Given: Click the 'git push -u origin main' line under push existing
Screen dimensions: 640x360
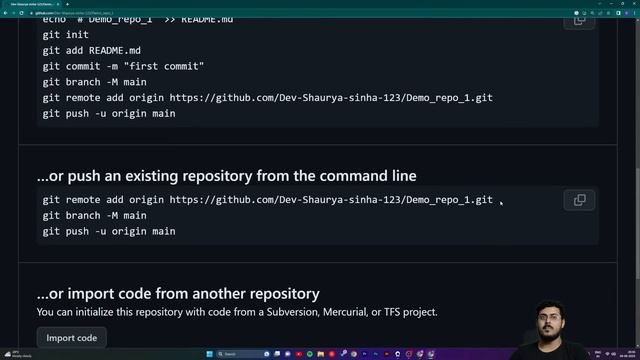Looking at the screenshot, I should 109,231.
